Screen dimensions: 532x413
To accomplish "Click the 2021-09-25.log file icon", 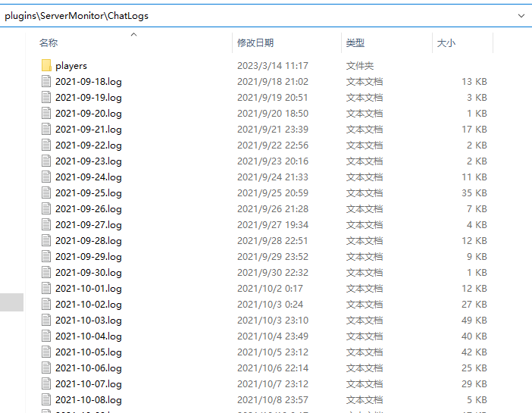I will [x=46, y=193].
